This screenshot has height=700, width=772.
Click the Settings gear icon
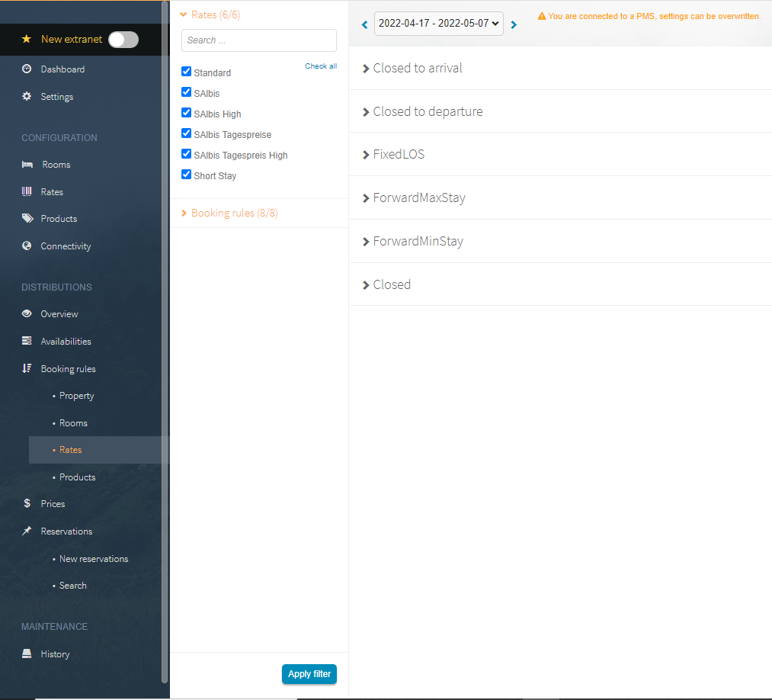click(27, 97)
